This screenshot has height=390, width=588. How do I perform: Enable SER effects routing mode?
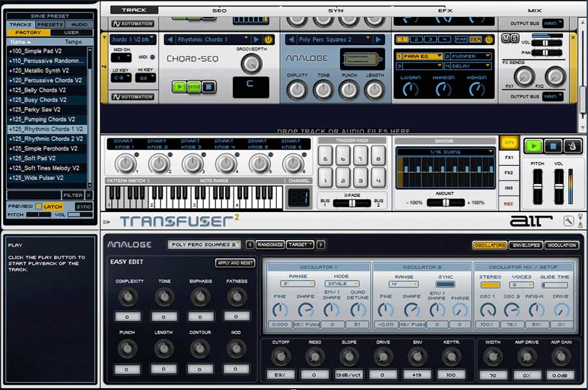[476, 38]
